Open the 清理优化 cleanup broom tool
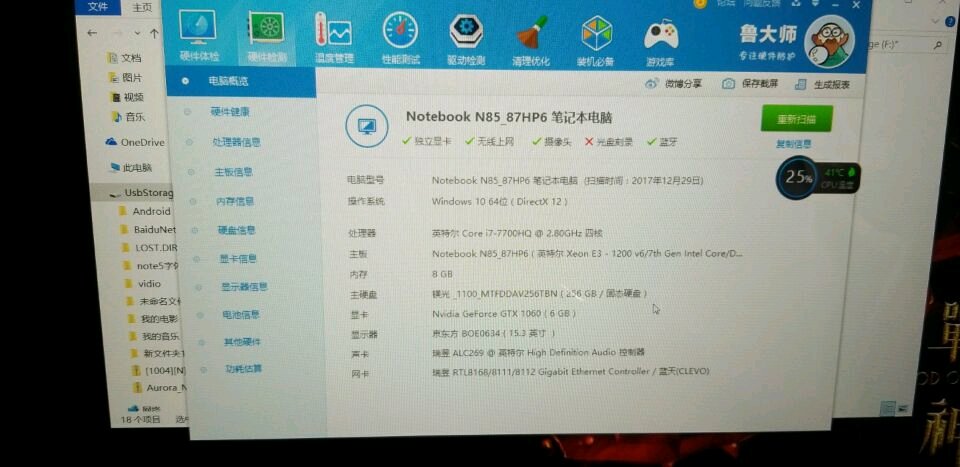Image resolution: width=960 pixels, height=467 pixels. coord(531,39)
